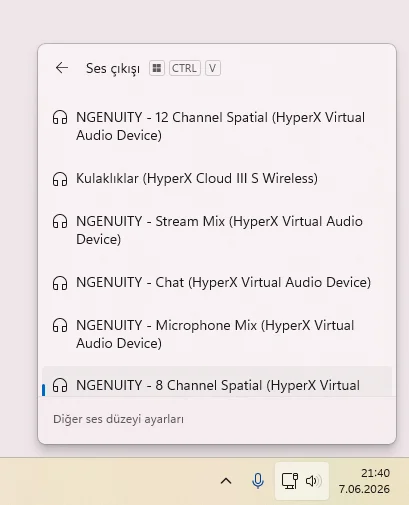Click the speaker volume icon in the taskbar

(x=313, y=481)
